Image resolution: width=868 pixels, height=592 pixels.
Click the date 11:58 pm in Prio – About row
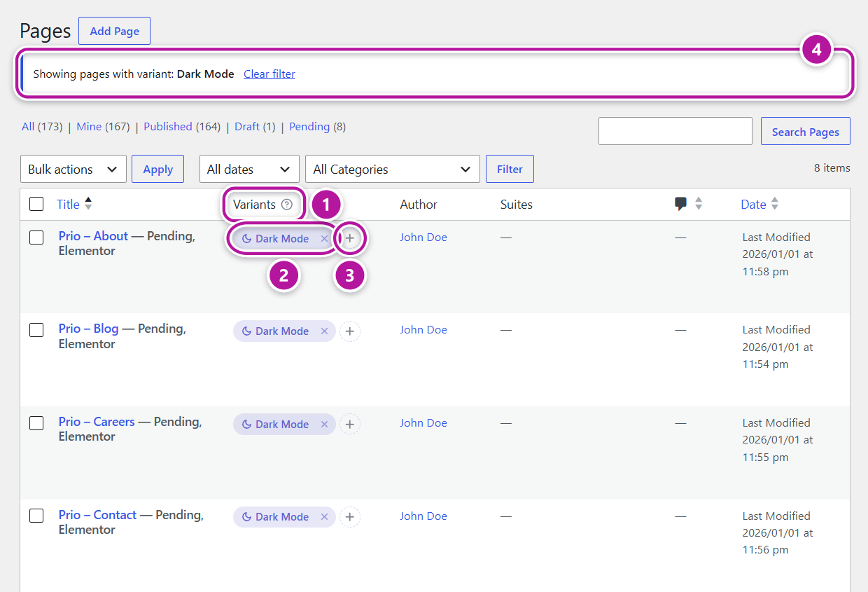(766, 272)
